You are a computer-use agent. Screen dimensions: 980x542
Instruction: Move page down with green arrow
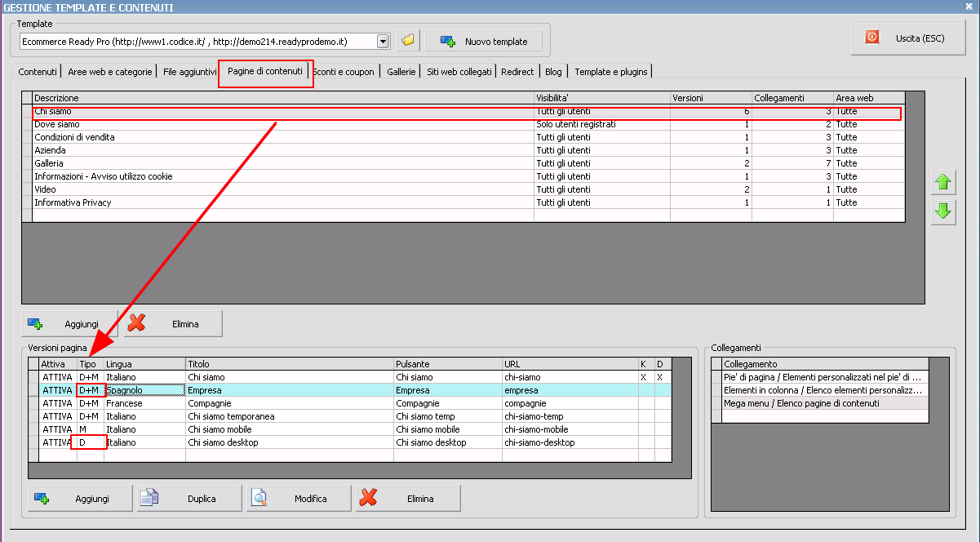(943, 212)
